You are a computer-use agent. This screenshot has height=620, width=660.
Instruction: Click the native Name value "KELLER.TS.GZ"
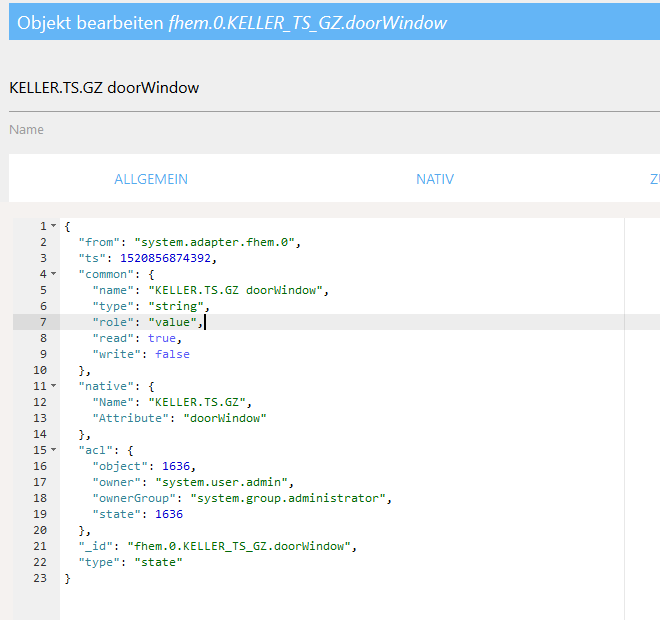pos(197,402)
